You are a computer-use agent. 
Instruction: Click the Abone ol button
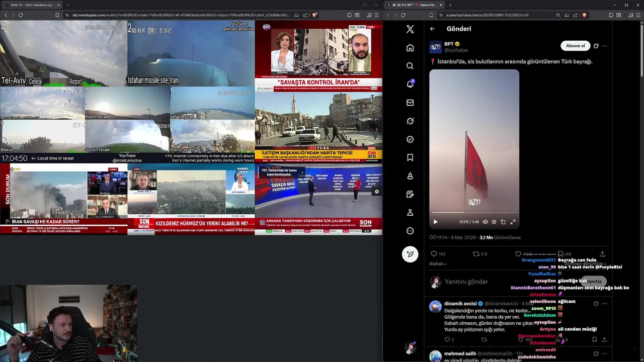point(575,46)
